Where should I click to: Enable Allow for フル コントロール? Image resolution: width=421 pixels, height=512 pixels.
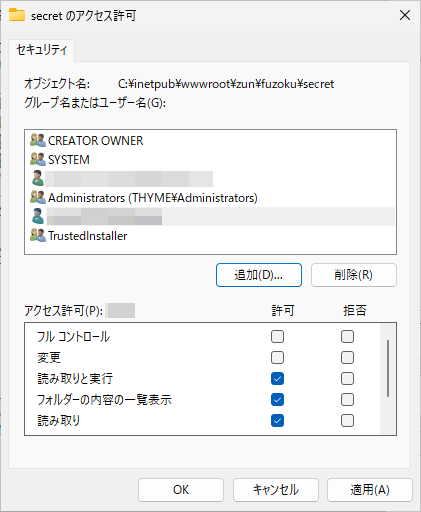point(277,337)
